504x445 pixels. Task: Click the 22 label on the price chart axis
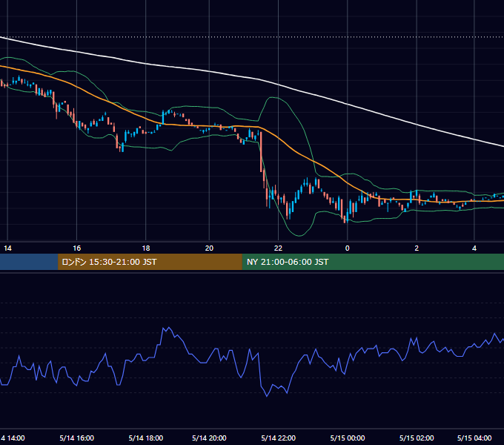coord(278,248)
